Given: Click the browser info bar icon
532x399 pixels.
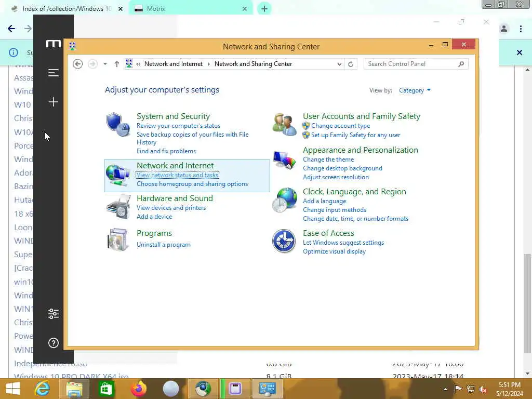Looking at the screenshot, I should pyautogui.click(x=13, y=52).
